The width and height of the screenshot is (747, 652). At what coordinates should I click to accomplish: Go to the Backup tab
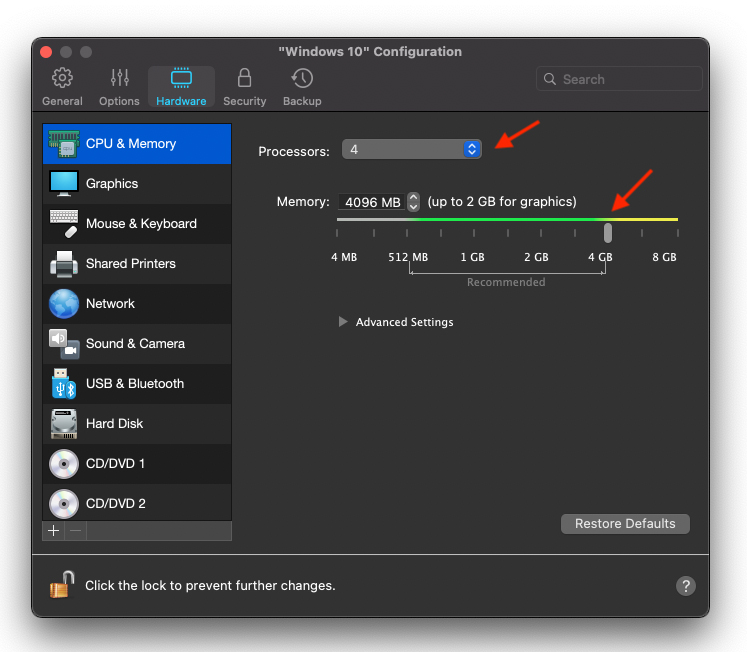coord(302,87)
